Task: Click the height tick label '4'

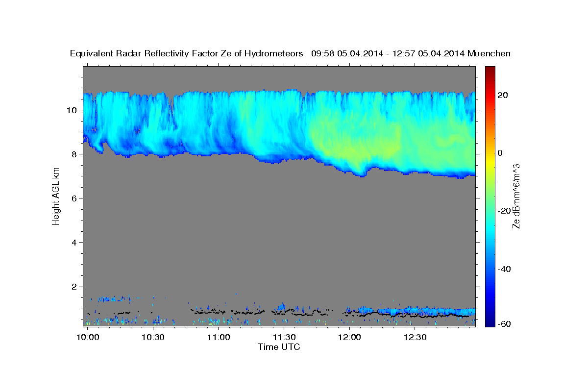Action: click(x=74, y=242)
